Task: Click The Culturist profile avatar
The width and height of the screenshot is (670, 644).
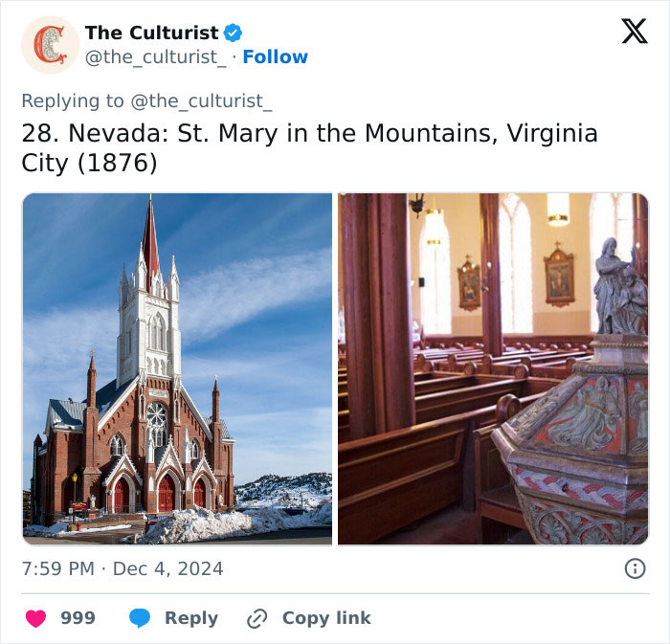Action: (x=50, y=45)
